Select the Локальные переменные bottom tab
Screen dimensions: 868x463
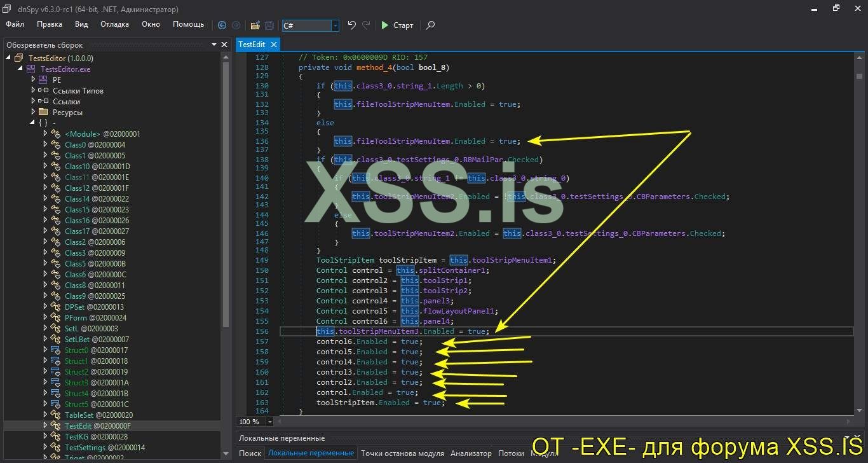311,453
